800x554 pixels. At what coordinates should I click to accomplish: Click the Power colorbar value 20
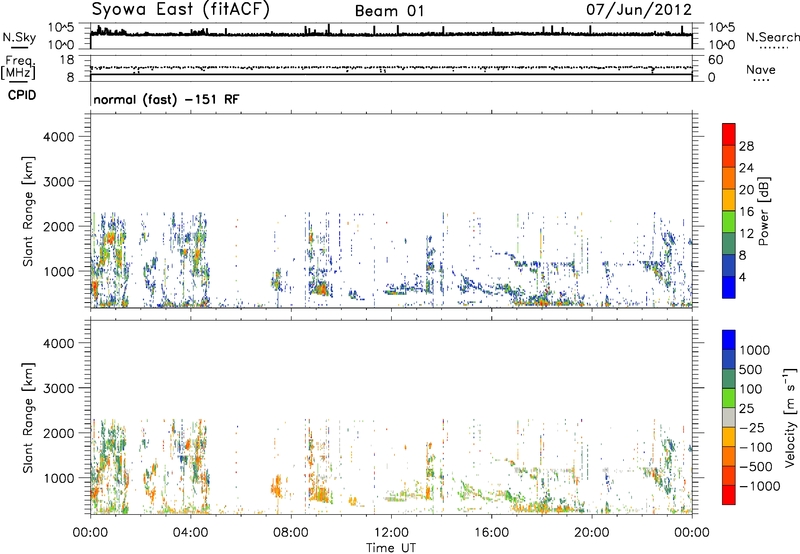[746, 190]
